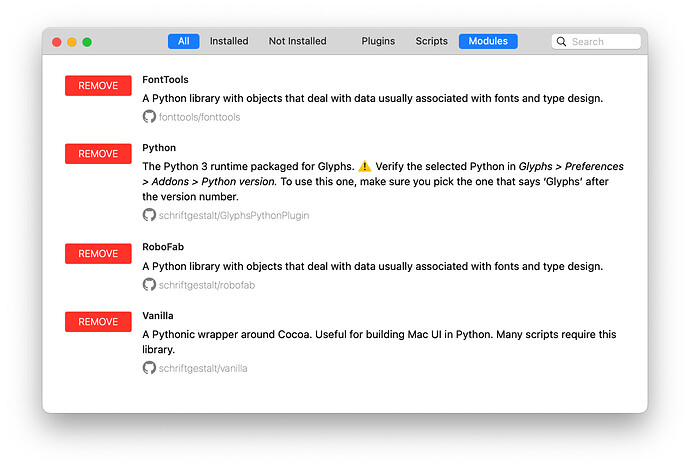Switch to the Installed filter

tap(229, 41)
